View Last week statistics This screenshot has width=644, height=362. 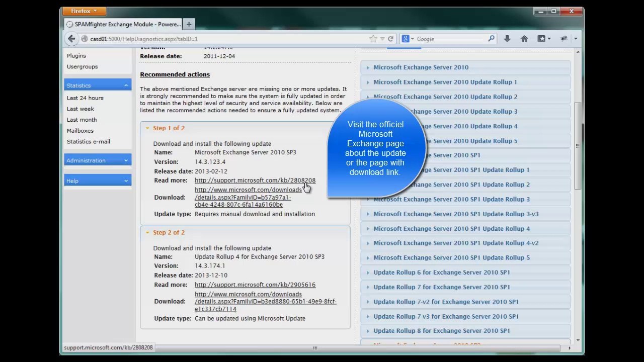pos(80,109)
